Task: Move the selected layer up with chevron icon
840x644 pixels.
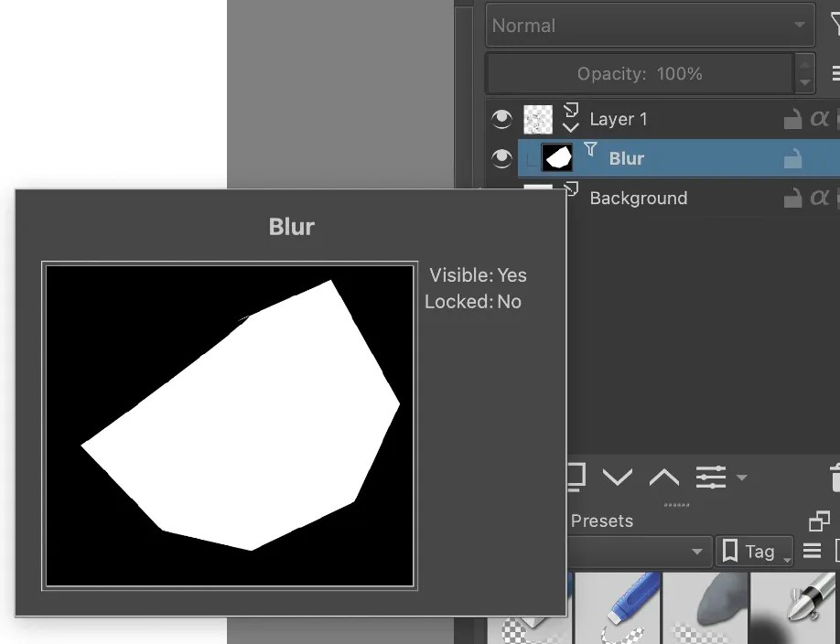Action: [666, 476]
